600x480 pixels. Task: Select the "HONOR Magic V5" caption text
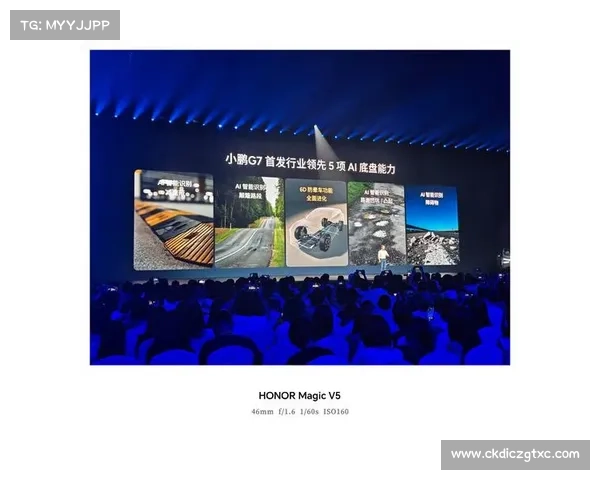pyautogui.click(x=300, y=395)
